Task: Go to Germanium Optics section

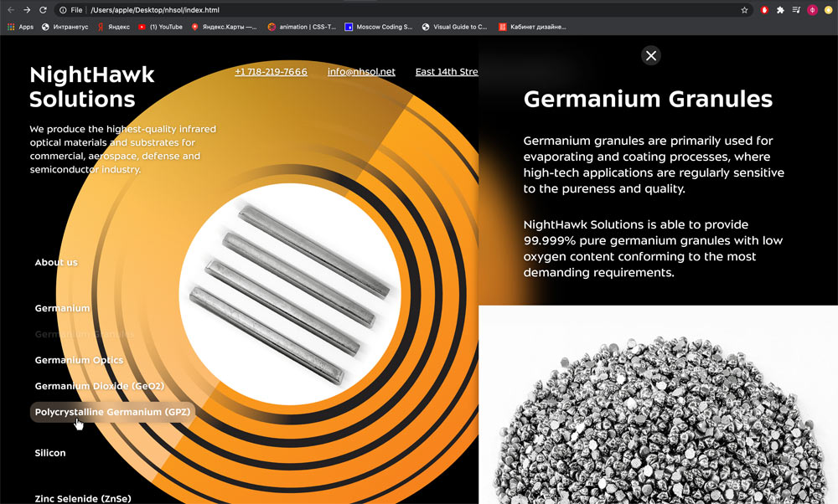Action: click(79, 360)
